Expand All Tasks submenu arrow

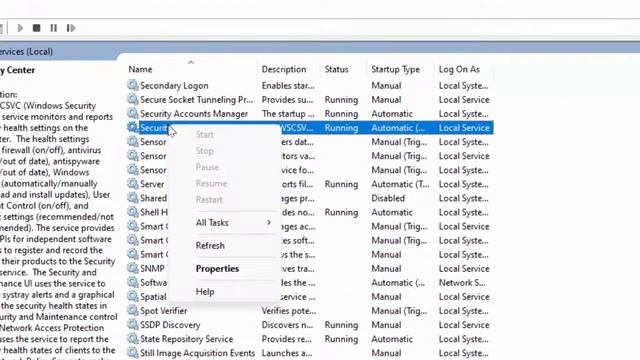[269, 222]
